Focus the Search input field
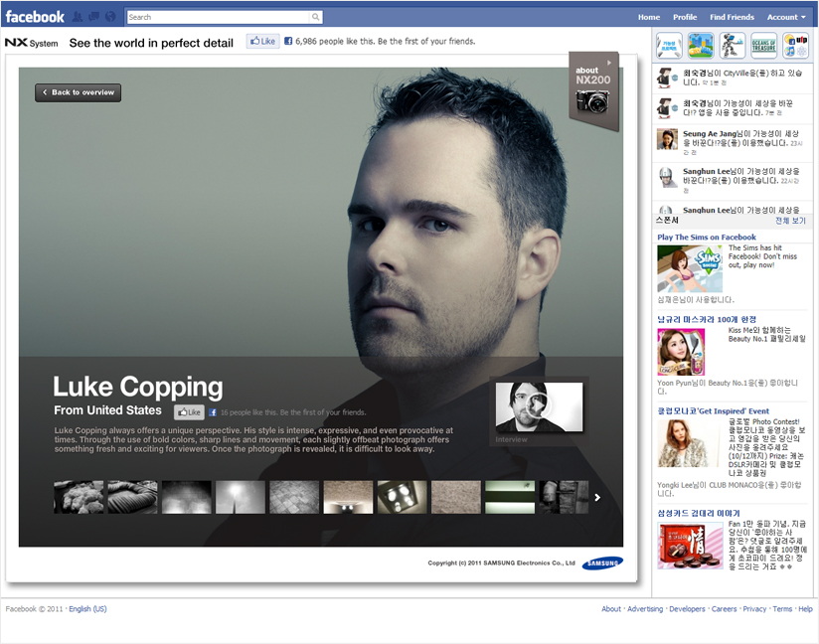Viewport: 819px width, 644px height. 219,17
